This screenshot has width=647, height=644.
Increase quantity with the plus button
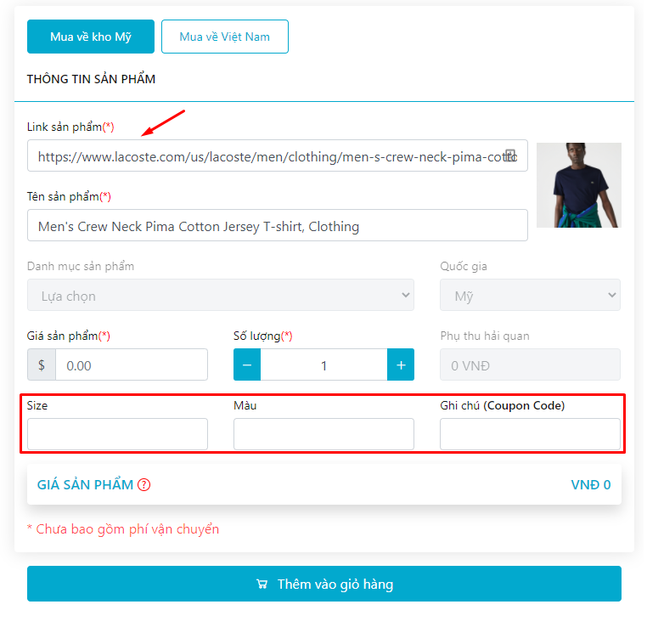pyautogui.click(x=401, y=365)
